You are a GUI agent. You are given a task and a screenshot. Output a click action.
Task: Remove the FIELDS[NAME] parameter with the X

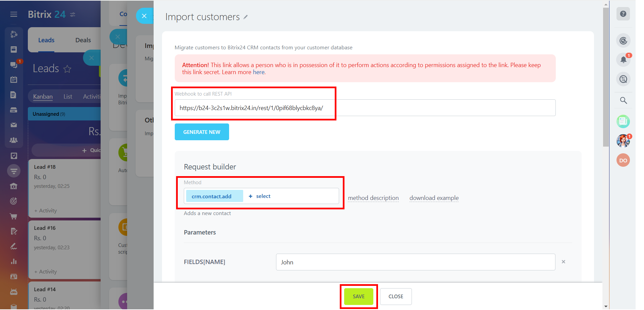[x=563, y=262]
